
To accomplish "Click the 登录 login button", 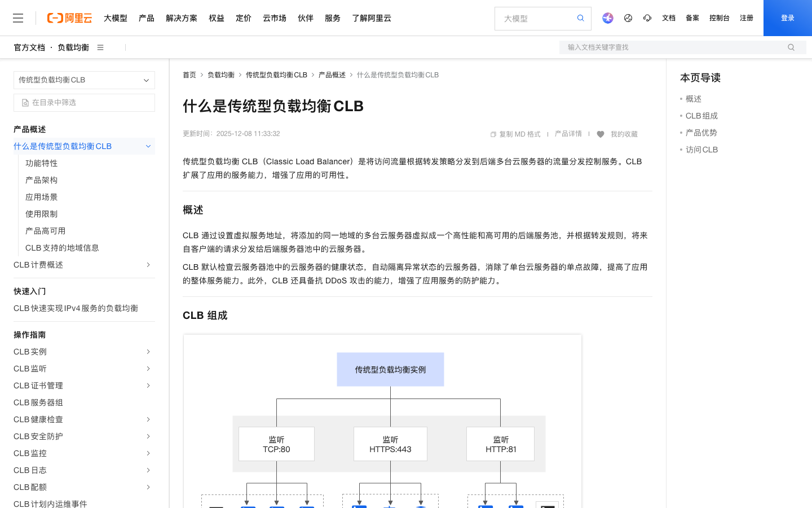I will (788, 18).
